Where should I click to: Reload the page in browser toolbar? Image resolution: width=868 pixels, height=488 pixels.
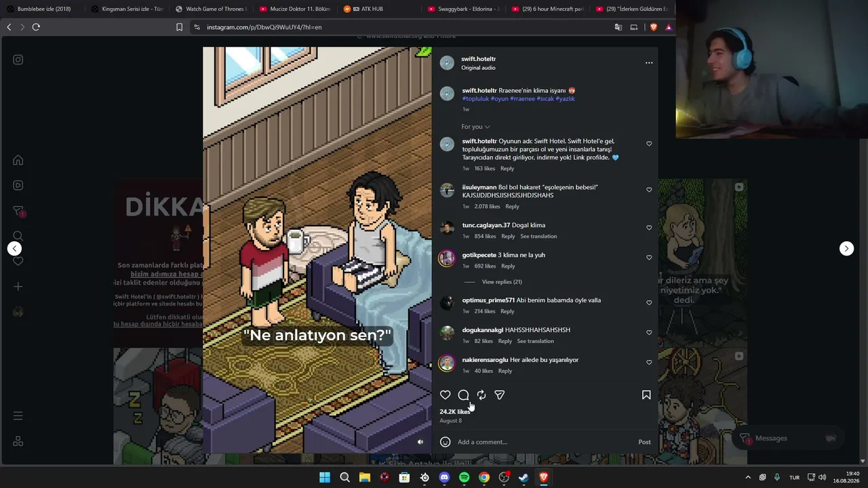click(x=36, y=27)
